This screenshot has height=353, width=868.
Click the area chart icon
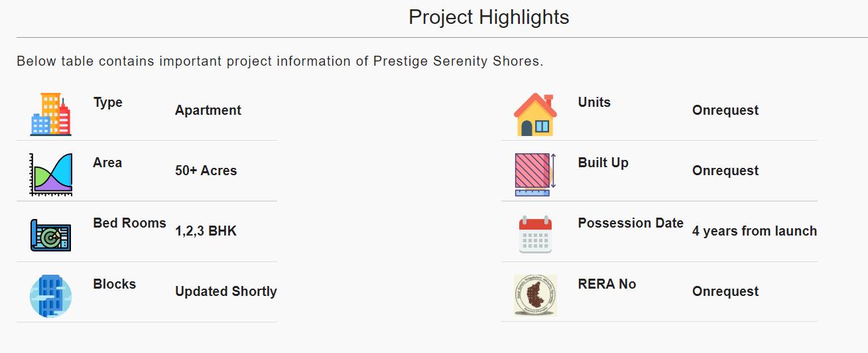click(50, 175)
